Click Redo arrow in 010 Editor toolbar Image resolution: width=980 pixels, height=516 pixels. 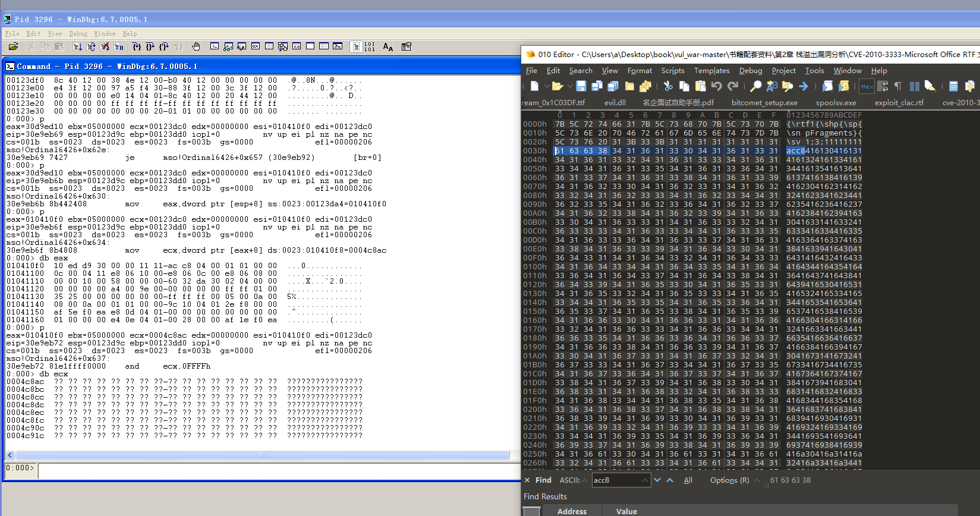point(733,86)
